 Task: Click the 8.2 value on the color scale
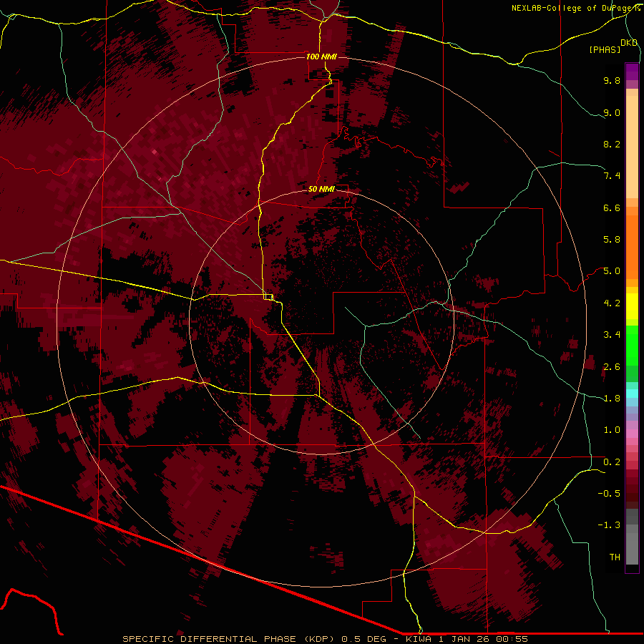[x=612, y=144]
